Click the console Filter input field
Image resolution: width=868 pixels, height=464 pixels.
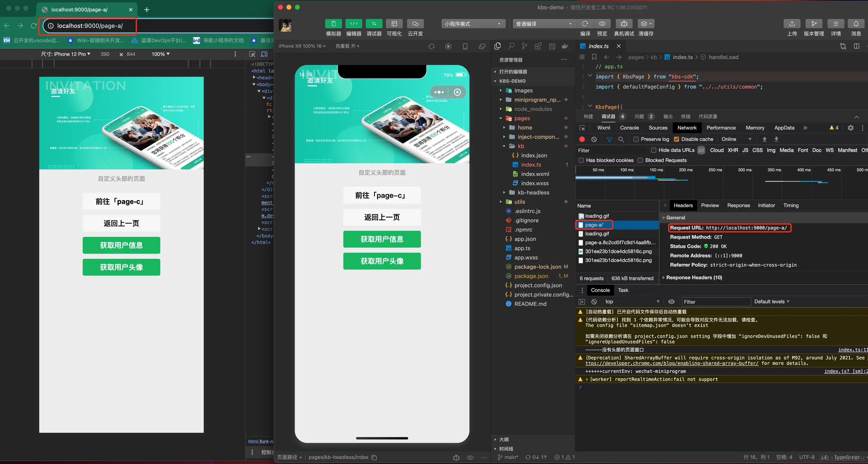(x=716, y=302)
